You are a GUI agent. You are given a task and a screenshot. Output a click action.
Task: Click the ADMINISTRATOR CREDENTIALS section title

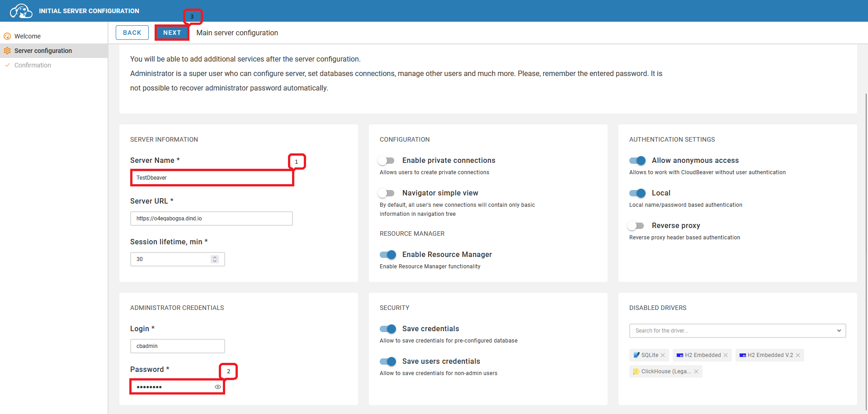click(177, 308)
